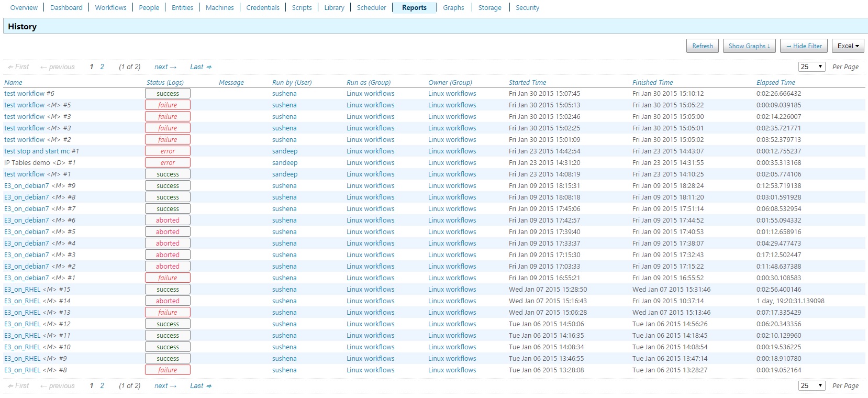
Task: View error log for IP Tables demo #1
Action: click(x=168, y=162)
